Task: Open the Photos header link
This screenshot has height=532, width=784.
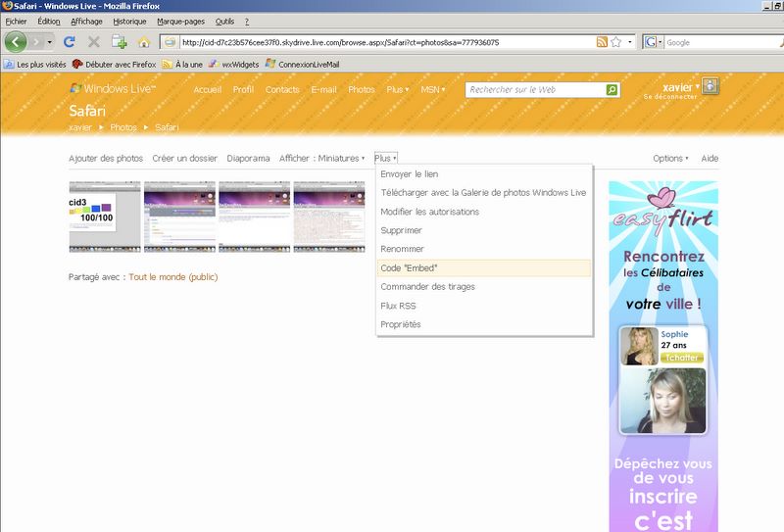Action: pyautogui.click(x=361, y=89)
